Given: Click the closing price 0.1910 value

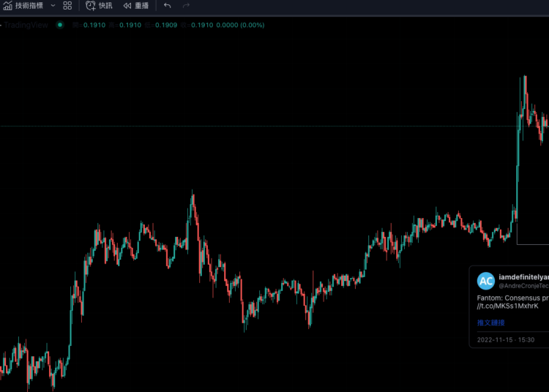Looking at the screenshot, I should (202, 25).
